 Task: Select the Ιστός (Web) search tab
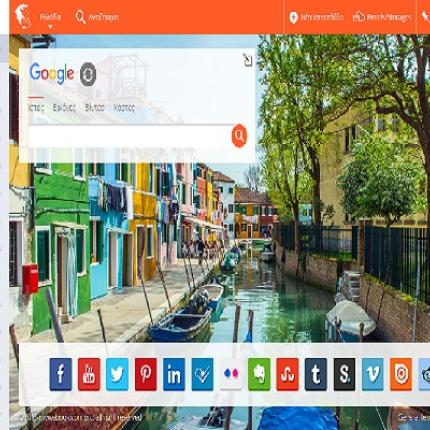(x=36, y=108)
